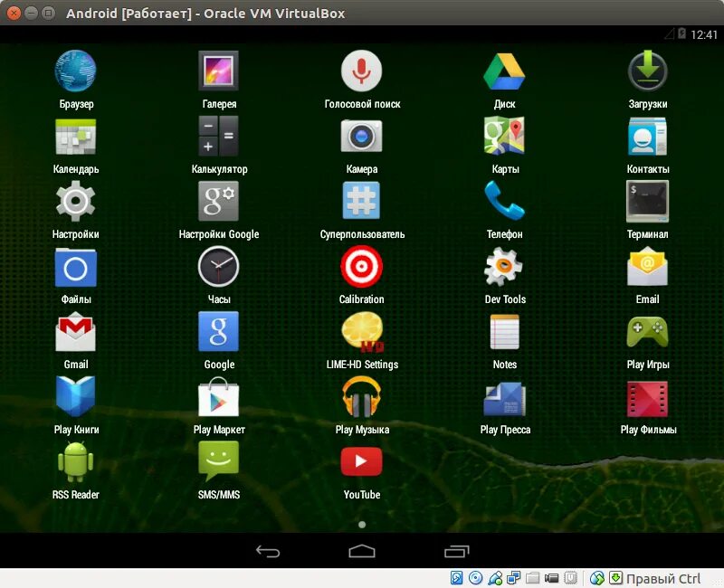Image resolution: width=724 pixels, height=588 pixels.
Task: Click VirtualBox network adapter indicator
Action: pos(513,578)
